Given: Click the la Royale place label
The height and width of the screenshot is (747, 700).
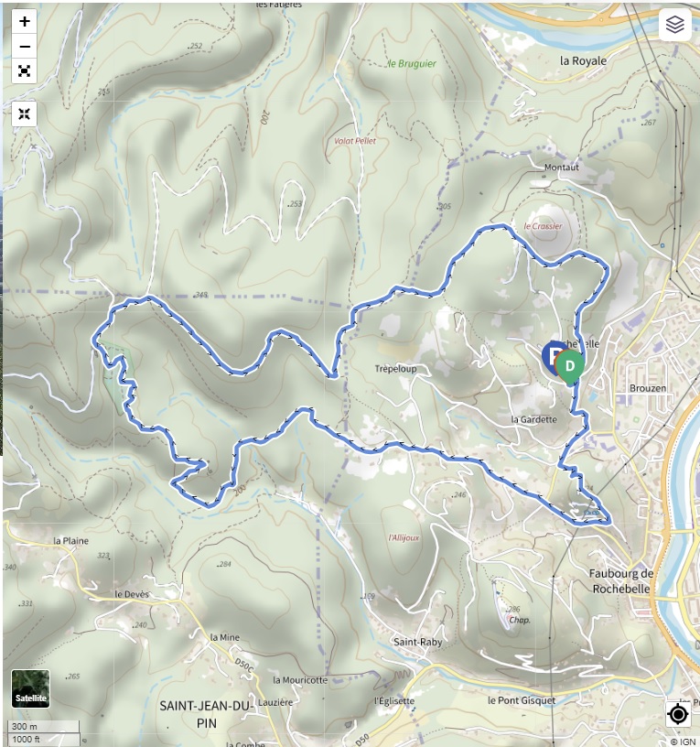Looking at the screenshot, I should [x=584, y=61].
